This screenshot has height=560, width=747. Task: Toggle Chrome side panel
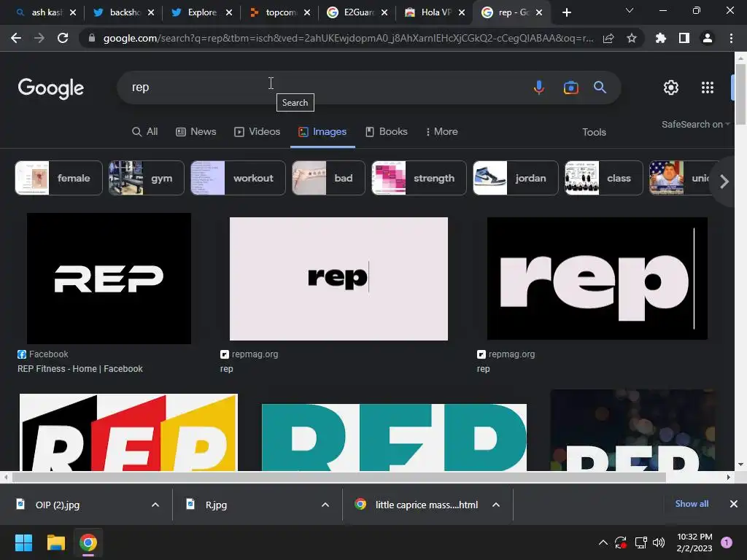click(684, 38)
